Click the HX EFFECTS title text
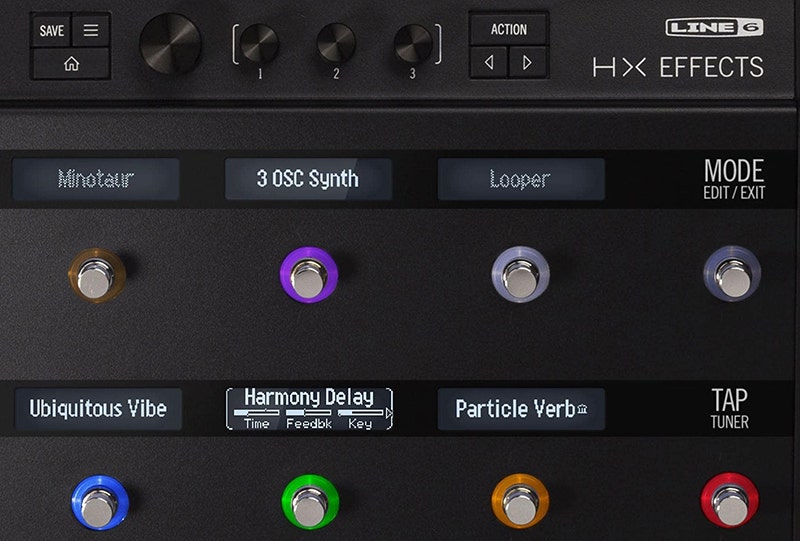Screen dimensions: 800x541 click(678, 67)
